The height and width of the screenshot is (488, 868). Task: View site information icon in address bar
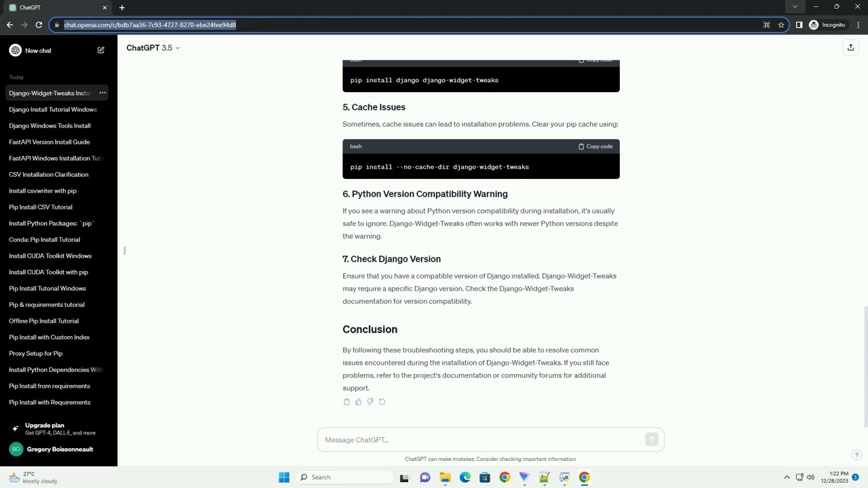[56, 25]
